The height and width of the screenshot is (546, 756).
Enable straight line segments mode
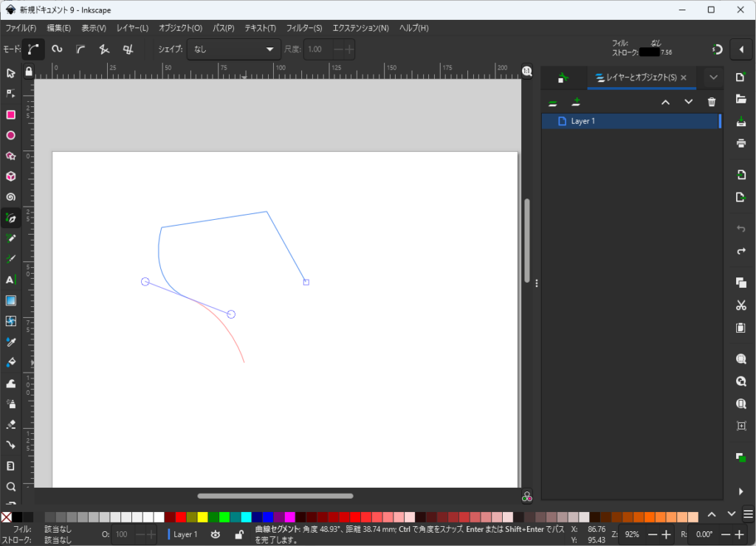click(104, 49)
